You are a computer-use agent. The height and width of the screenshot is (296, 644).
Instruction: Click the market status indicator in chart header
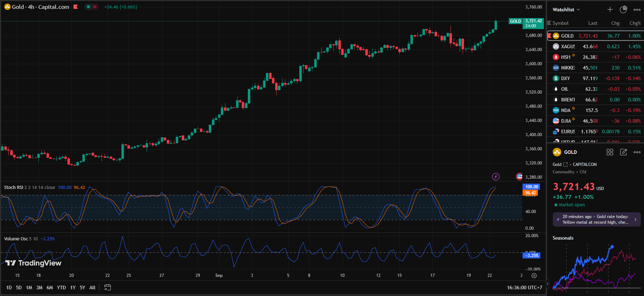[x=88, y=7]
